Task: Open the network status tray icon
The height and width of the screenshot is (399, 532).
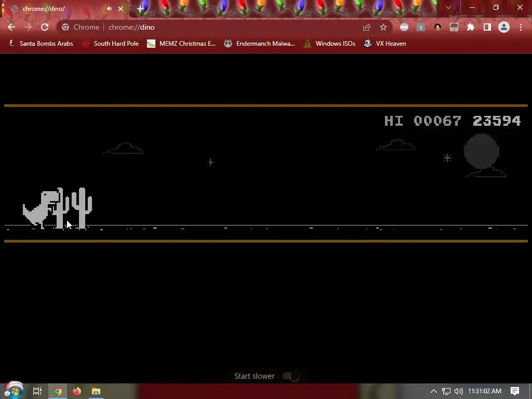Action: pos(446,391)
